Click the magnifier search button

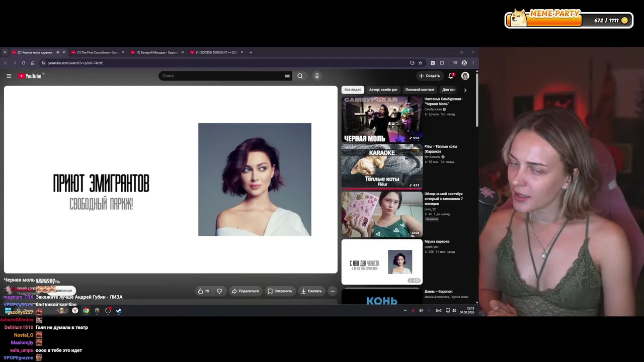pos(300,76)
